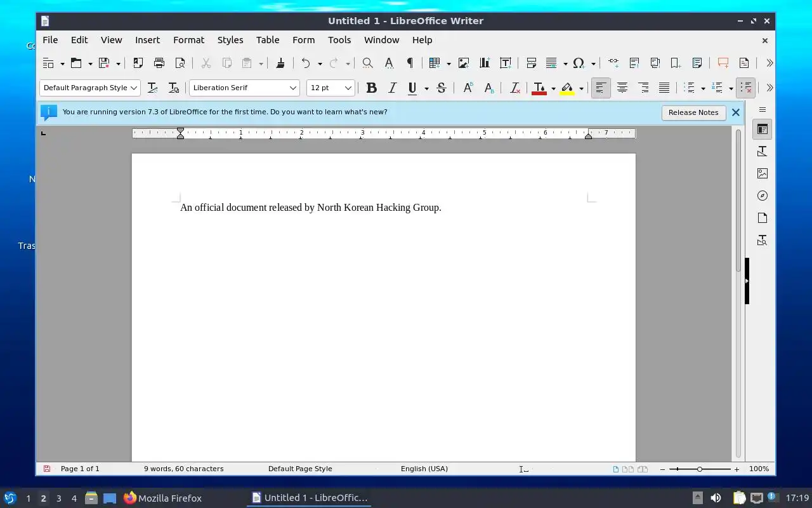Open the File menu
Image resolution: width=812 pixels, height=508 pixels.
click(50, 39)
